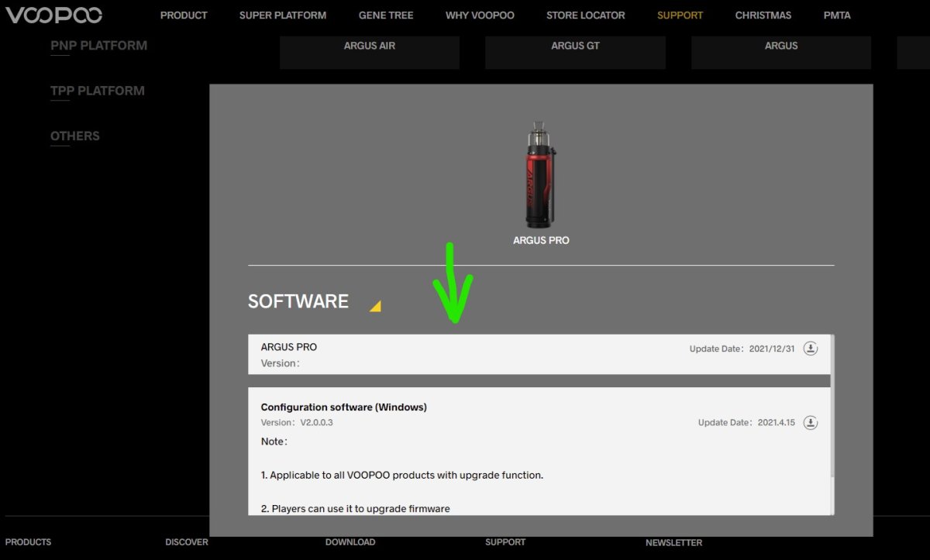930x560 pixels.
Task: Open the GENE TREE menu
Action: point(386,15)
